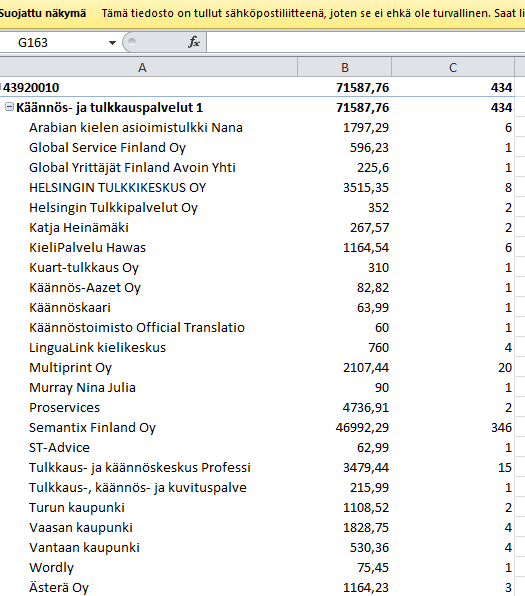Collapse the Käännös- ja tulkkauspalvelut 1 group
Viewport: 525px width, 596px height.
tap(9, 107)
